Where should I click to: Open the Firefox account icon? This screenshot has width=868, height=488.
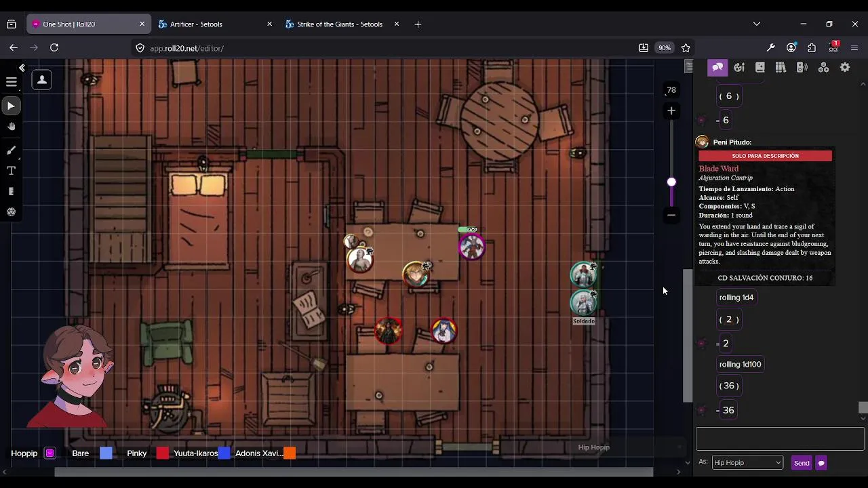tap(791, 47)
